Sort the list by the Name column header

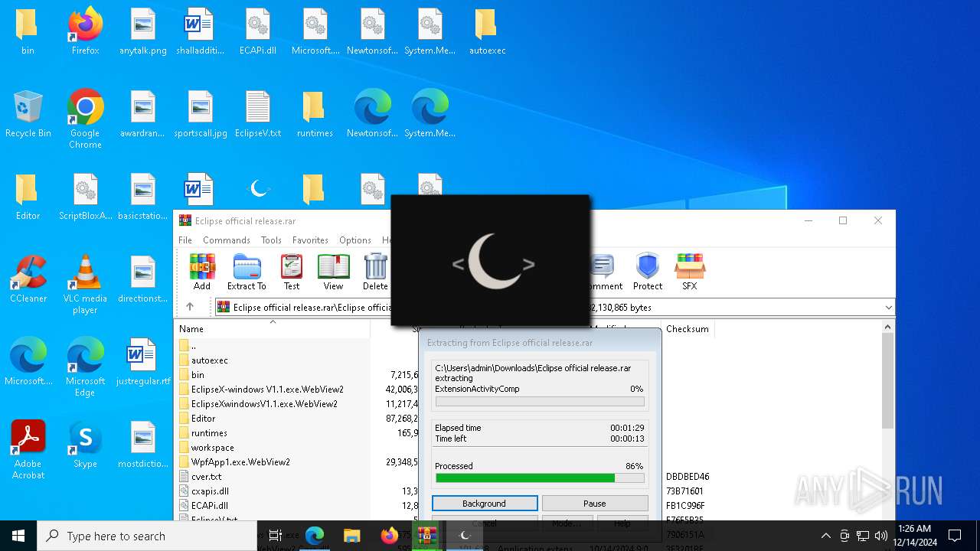191,329
